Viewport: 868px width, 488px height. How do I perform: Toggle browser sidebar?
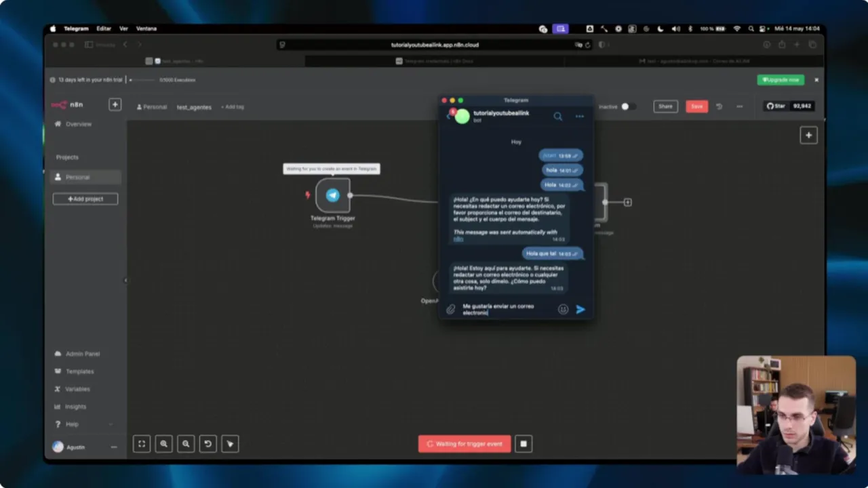pyautogui.click(x=89, y=45)
